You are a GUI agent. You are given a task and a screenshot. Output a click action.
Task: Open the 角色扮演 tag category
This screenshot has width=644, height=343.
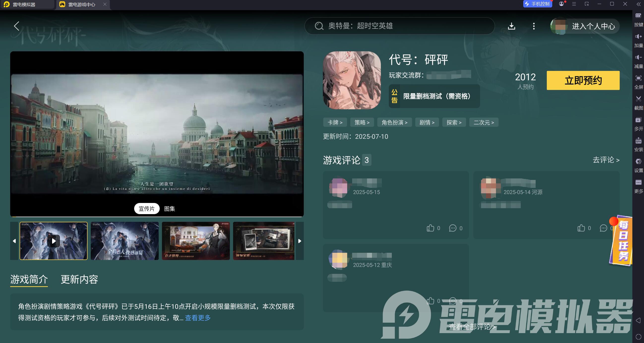[x=394, y=122]
